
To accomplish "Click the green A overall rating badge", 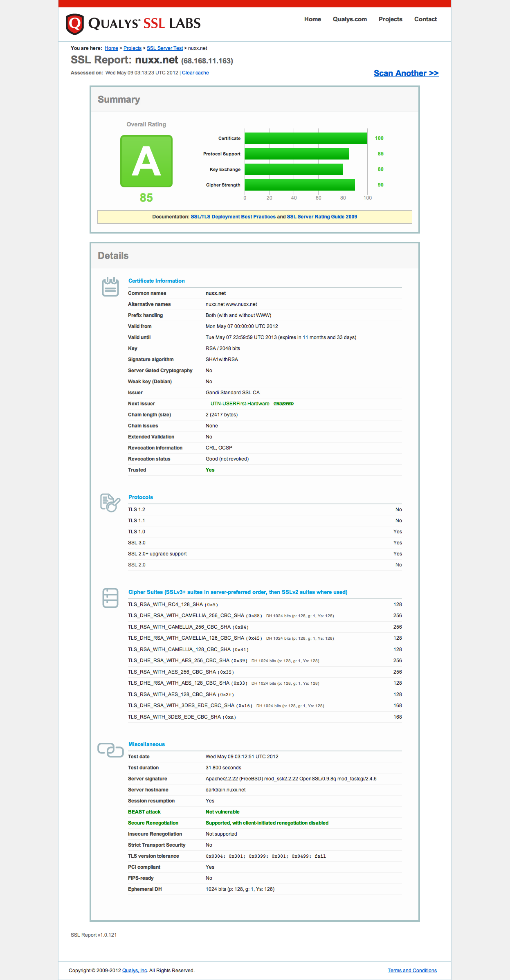I will coord(146,161).
